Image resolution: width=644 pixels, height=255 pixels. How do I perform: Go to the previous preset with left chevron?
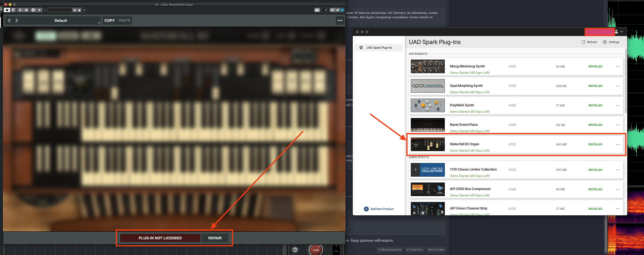pyautogui.click(x=9, y=20)
